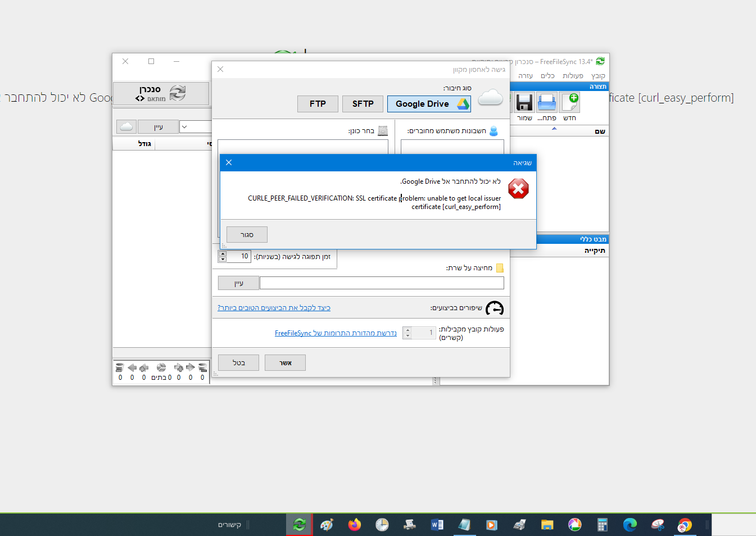756x536 pixels.
Task: Open the עזרה Help menu
Action: tap(526, 76)
